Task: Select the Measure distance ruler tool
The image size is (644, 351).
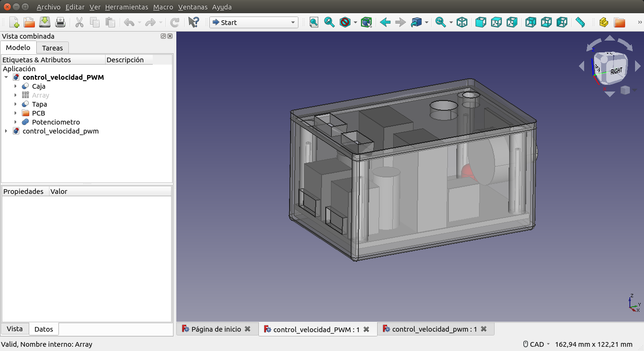Action: click(580, 22)
